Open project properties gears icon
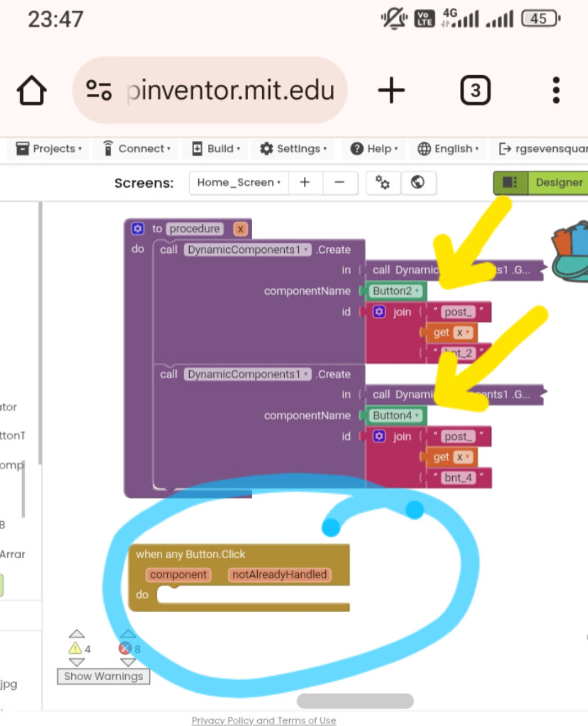Image resolution: width=588 pixels, height=726 pixels. (382, 183)
